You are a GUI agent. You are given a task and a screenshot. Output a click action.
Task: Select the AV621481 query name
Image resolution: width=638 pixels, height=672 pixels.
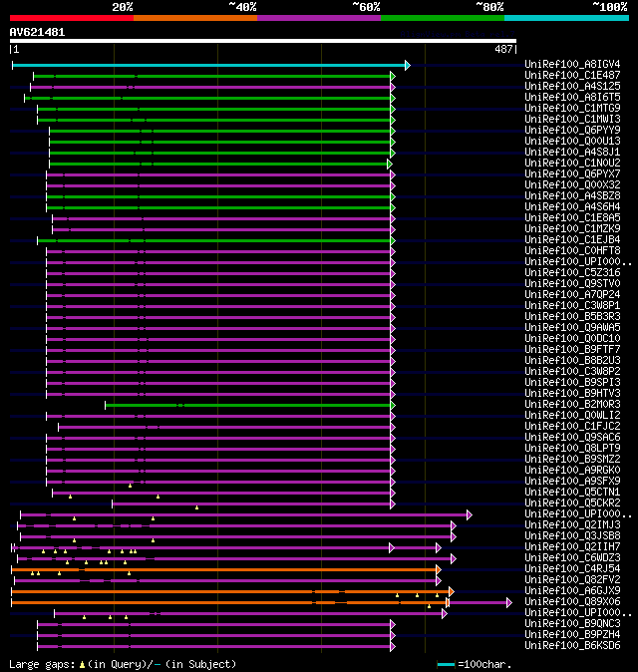[x=37, y=32]
